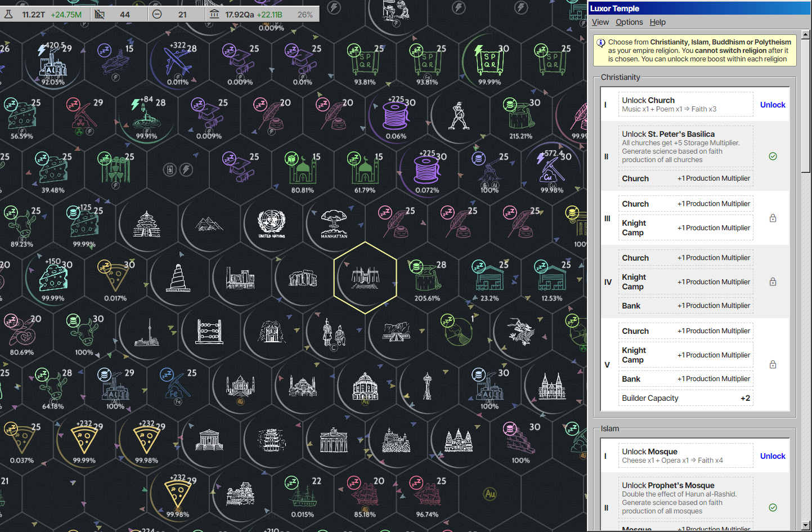Click the 26% value in top bar

[305, 14]
